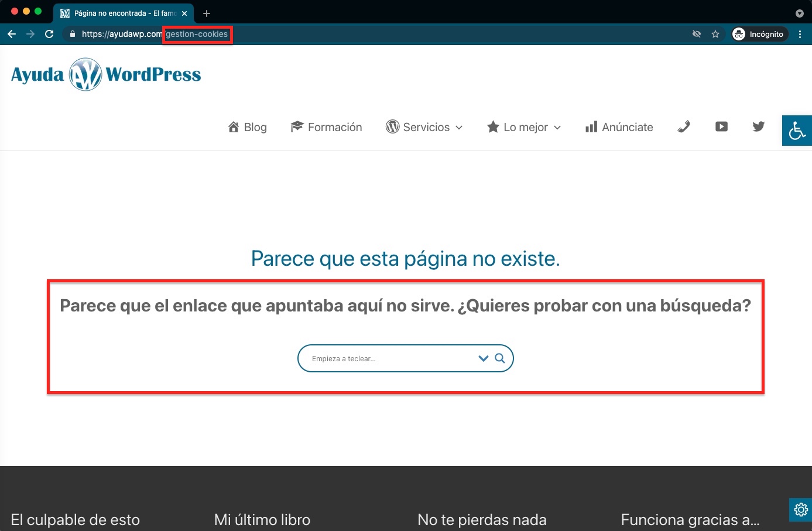Viewport: 812px width, 531px height.
Task: Click the cookie settings gear icon
Action: point(800,509)
